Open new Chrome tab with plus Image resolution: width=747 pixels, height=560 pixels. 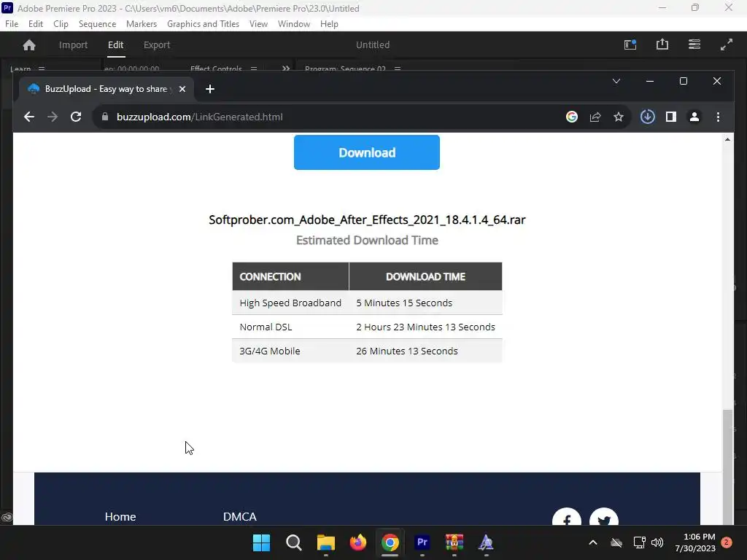coord(209,89)
